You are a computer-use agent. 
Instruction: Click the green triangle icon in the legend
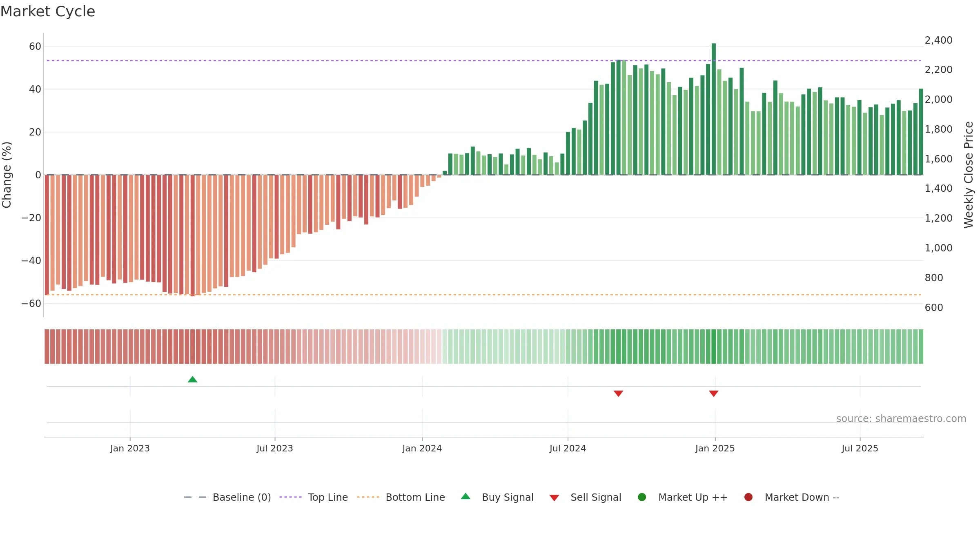point(465,496)
